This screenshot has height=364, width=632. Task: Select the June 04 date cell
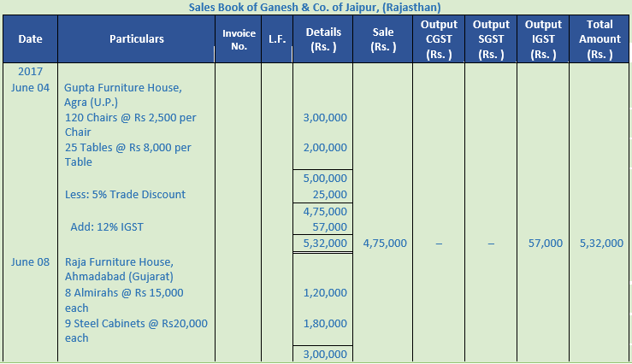pos(31,87)
